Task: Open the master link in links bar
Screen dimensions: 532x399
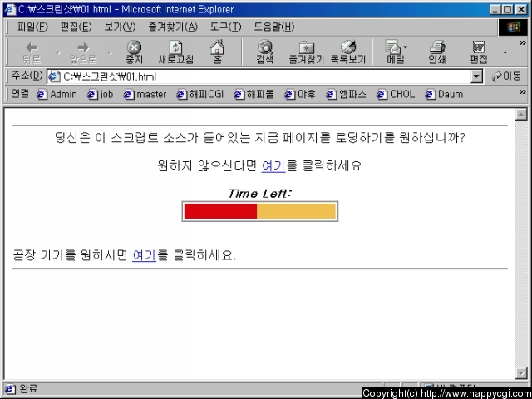Action: (x=145, y=94)
